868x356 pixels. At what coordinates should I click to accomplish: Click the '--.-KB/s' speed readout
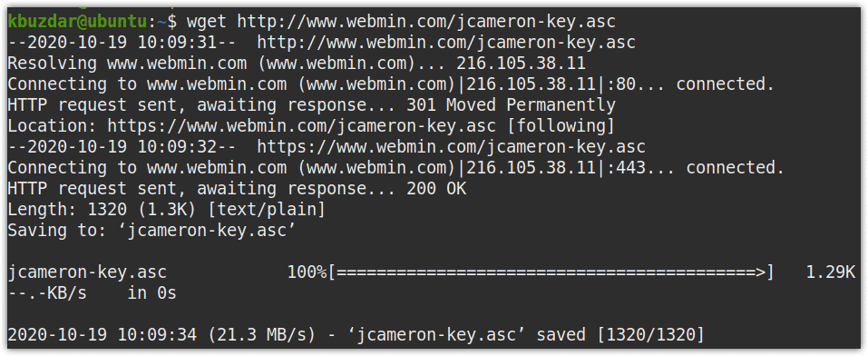coord(47,293)
